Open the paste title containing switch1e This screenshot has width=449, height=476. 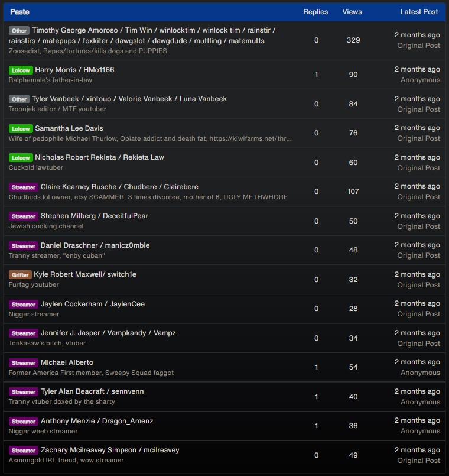tap(85, 274)
